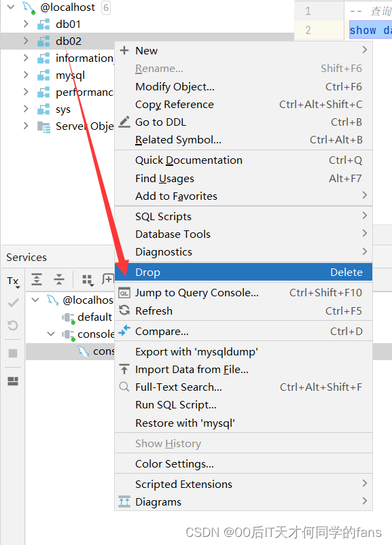392x545 pixels.
Task: Expand the sys schema node
Action: coord(26,109)
